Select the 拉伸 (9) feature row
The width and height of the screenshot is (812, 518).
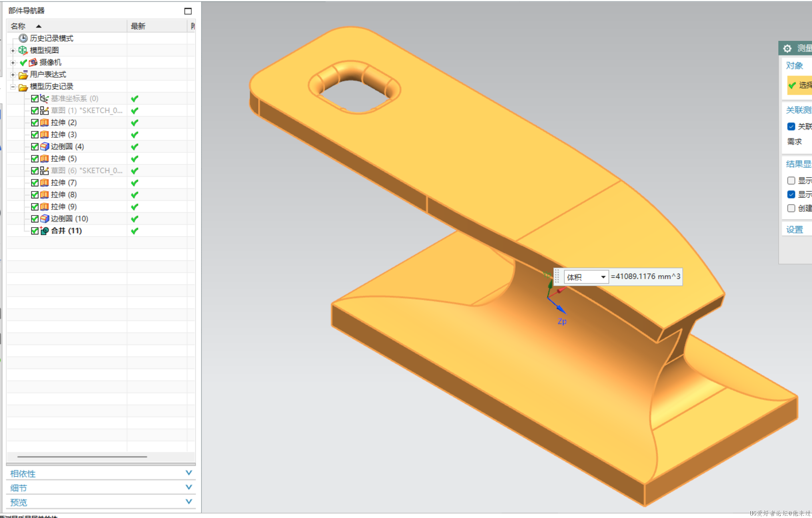[101, 207]
